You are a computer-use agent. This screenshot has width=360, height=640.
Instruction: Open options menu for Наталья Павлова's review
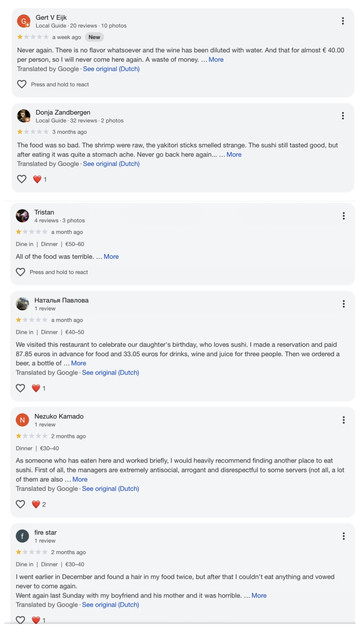(343, 304)
